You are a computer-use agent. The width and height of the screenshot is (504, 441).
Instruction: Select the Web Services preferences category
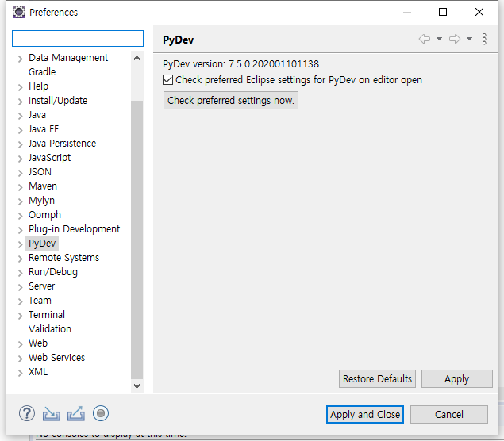click(x=56, y=358)
